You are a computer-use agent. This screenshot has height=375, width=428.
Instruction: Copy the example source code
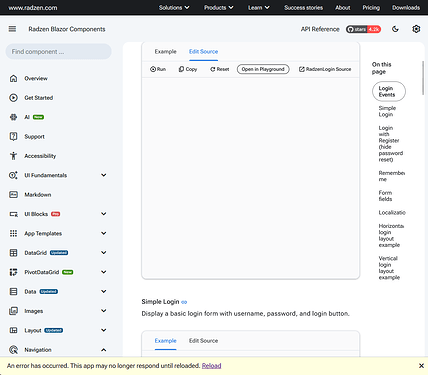[x=188, y=69]
